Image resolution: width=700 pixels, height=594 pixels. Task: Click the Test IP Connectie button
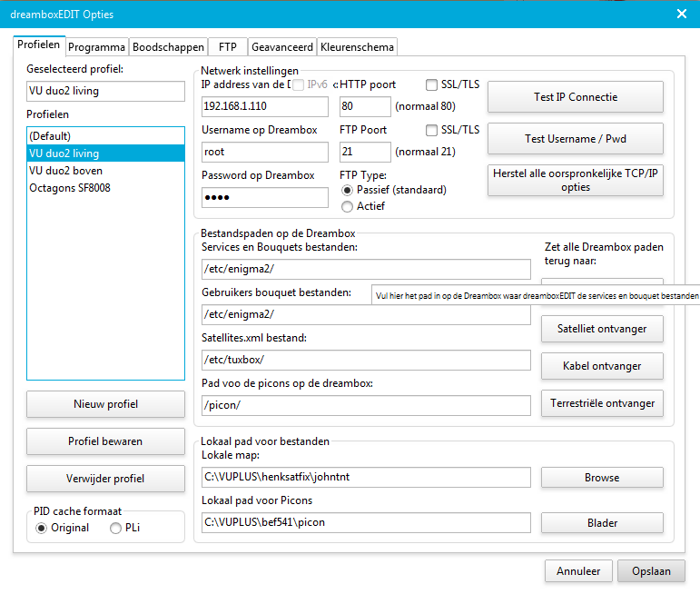coord(576,97)
